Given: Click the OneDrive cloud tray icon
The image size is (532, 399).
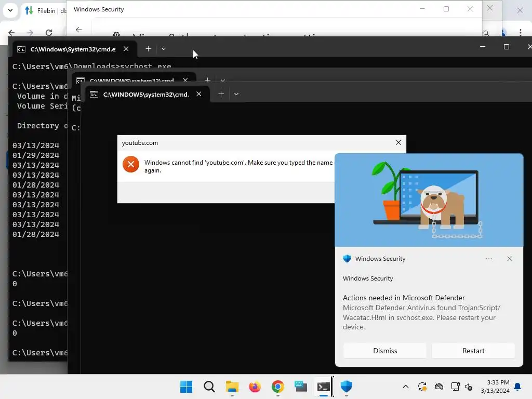Looking at the screenshot, I should pos(439,387).
